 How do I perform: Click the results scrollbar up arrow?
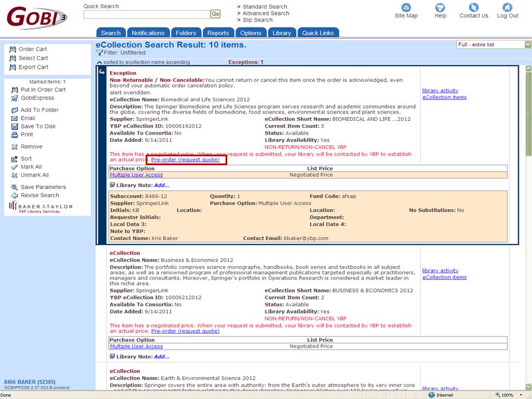[x=528, y=68]
